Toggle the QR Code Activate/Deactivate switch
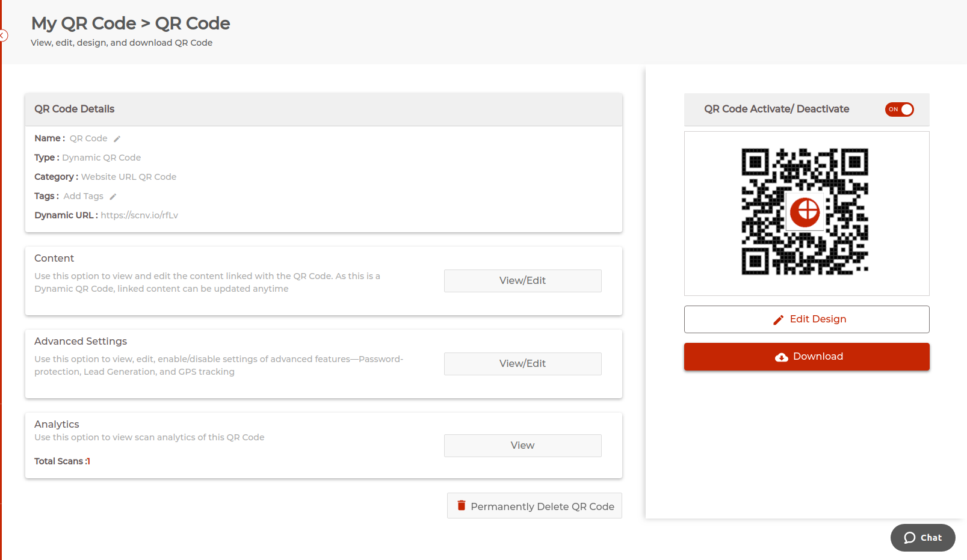 (900, 109)
